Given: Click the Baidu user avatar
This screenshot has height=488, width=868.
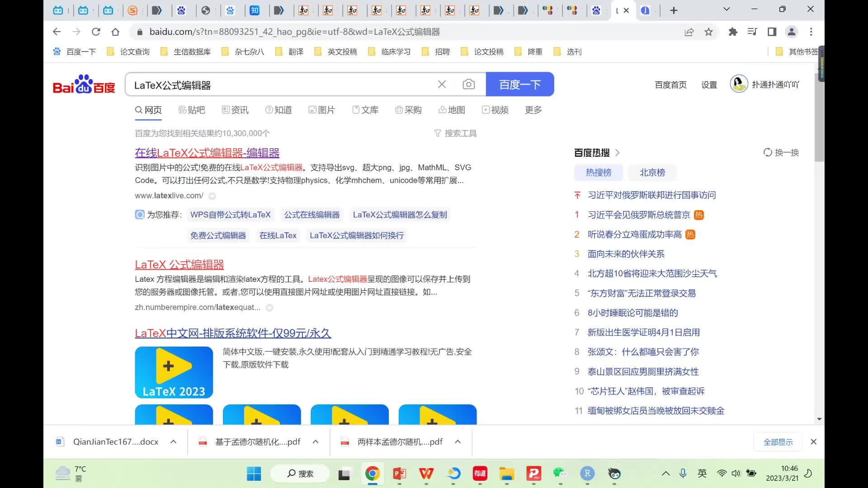Looking at the screenshot, I should [739, 84].
